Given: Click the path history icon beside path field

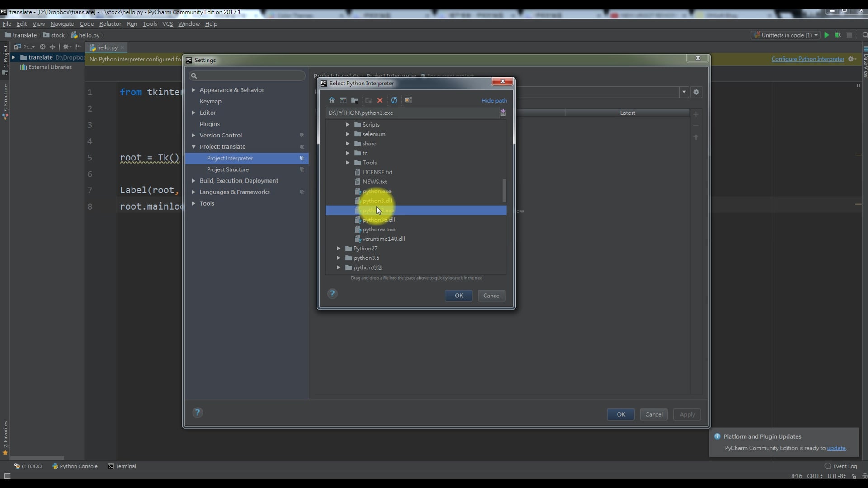Looking at the screenshot, I should point(503,113).
